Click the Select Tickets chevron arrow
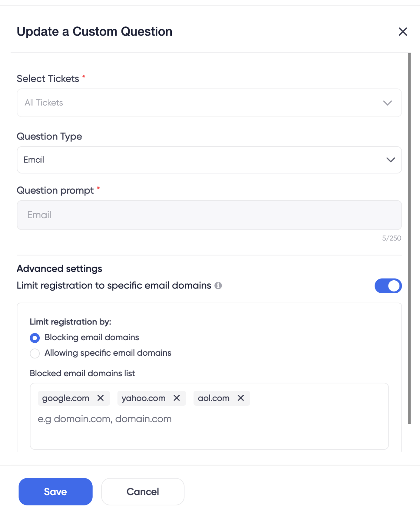 pyautogui.click(x=387, y=103)
